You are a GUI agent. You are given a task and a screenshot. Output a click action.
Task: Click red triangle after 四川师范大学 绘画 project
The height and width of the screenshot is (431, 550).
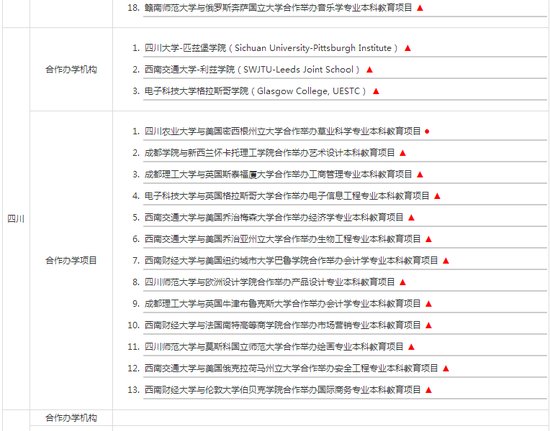(x=411, y=347)
